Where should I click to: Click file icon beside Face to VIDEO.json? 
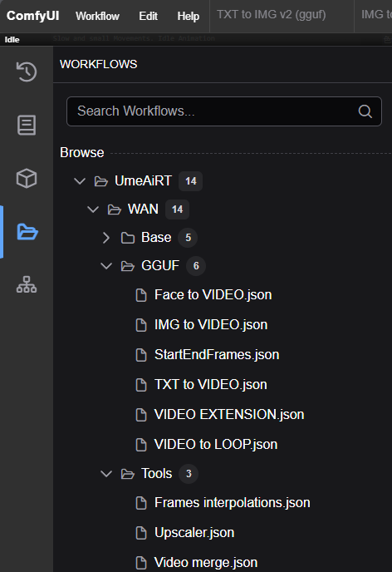click(141, 295)
